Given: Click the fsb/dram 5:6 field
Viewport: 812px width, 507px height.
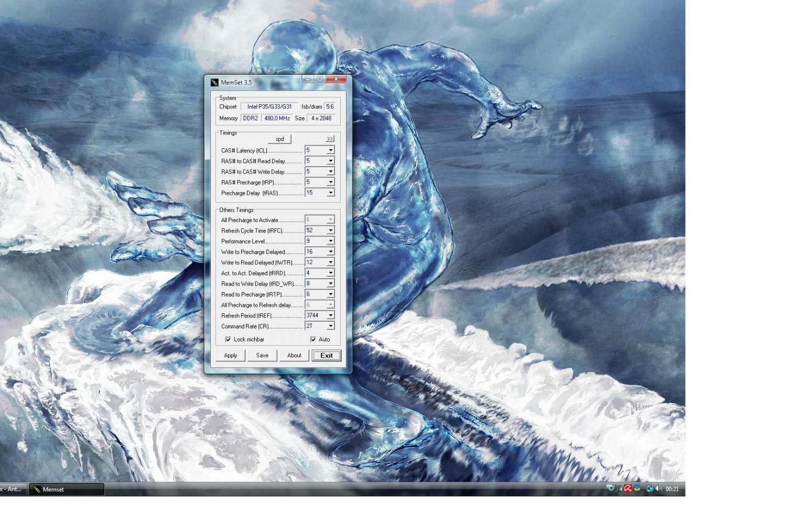Looking at the screenshot, I should (330, 106).
